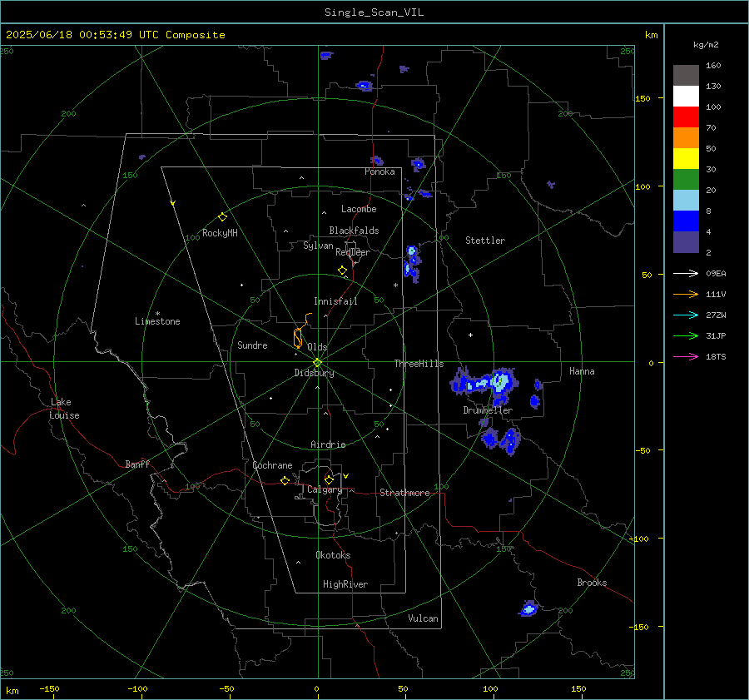Click the Brooks city label
Screen dimensions: 749x700
[x=592, y=583]
